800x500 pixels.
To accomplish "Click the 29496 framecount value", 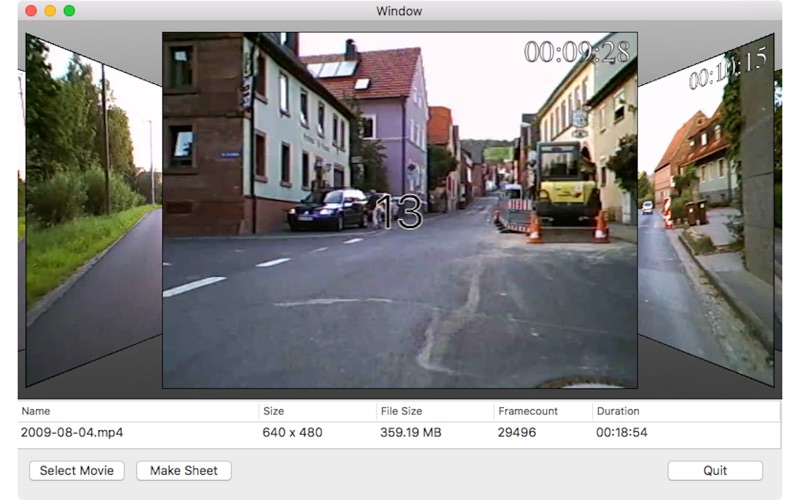I will (x=517, y=433).
